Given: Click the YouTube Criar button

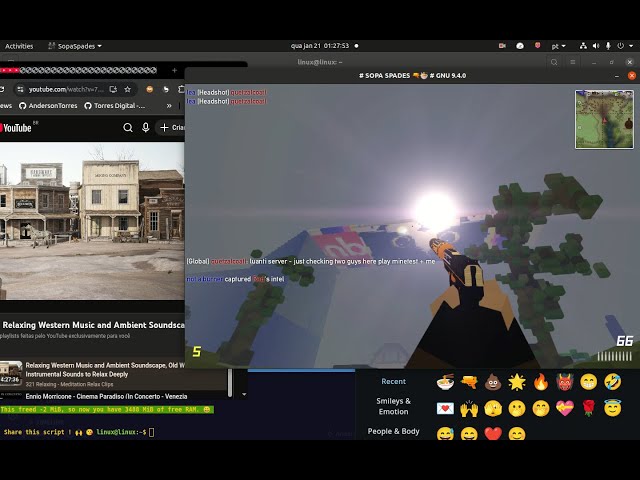Looking at the screenshot, I should [x=172, y=128].
